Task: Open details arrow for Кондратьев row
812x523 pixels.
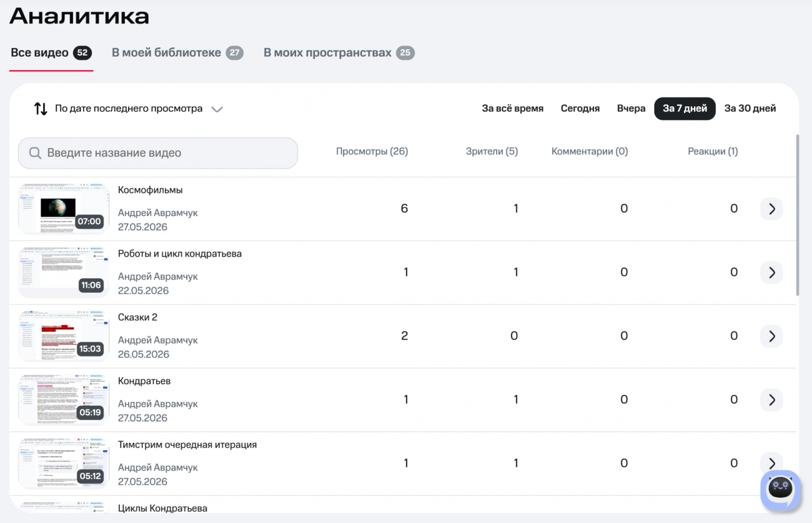Action: (771, 400)
